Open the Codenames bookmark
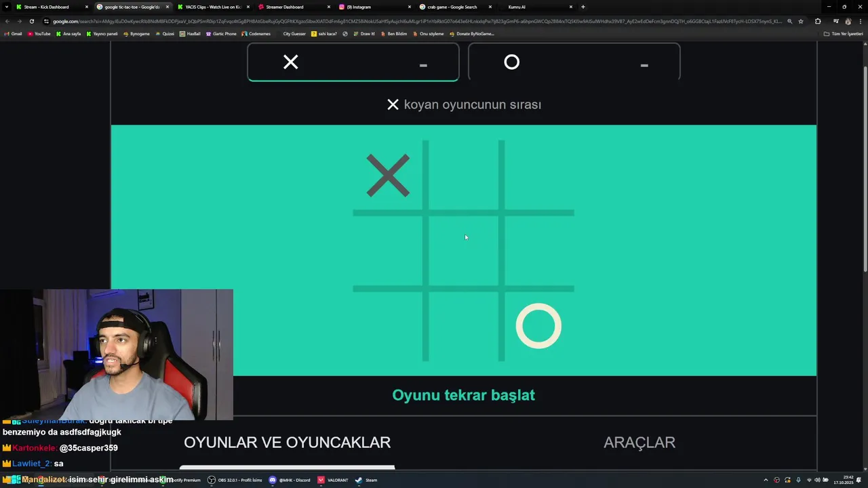868x488 pixels. pos(256,33)
